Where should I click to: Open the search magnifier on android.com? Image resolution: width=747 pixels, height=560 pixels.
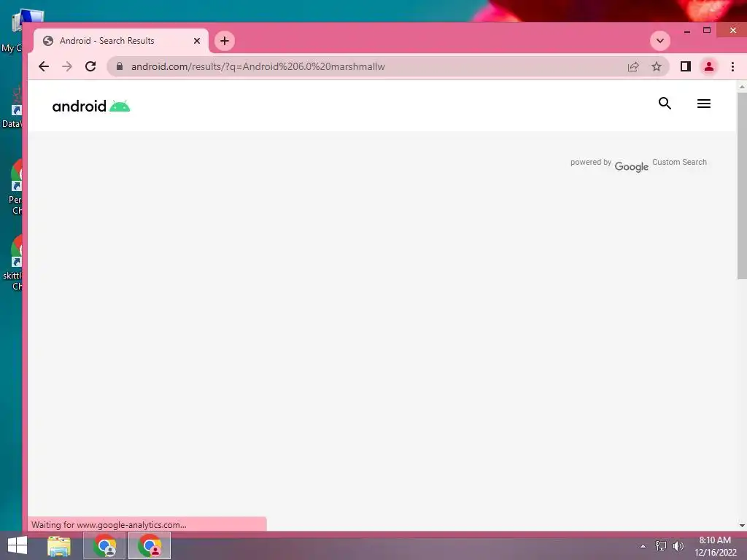coord(665,104)
